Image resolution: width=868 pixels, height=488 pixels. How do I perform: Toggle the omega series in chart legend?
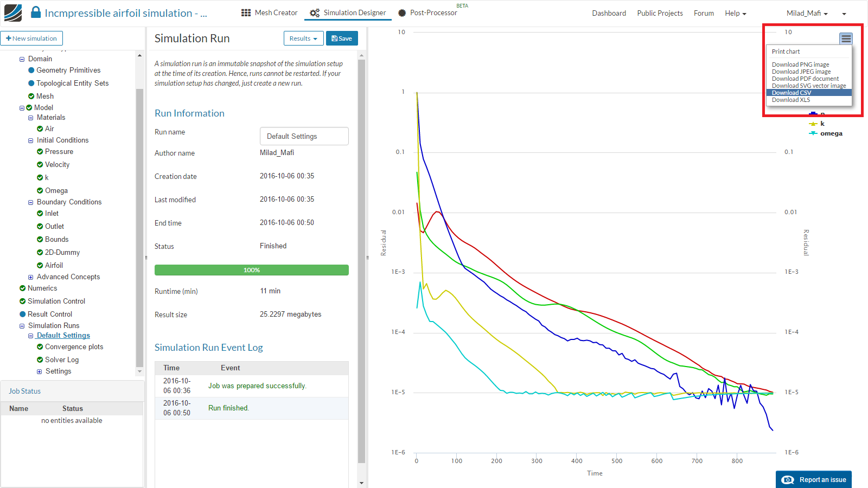(831, 133)
